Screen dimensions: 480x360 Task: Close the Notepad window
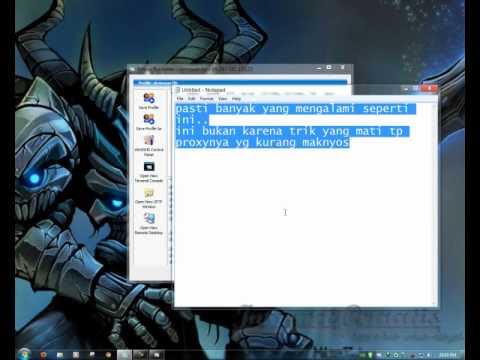point(429,88)
